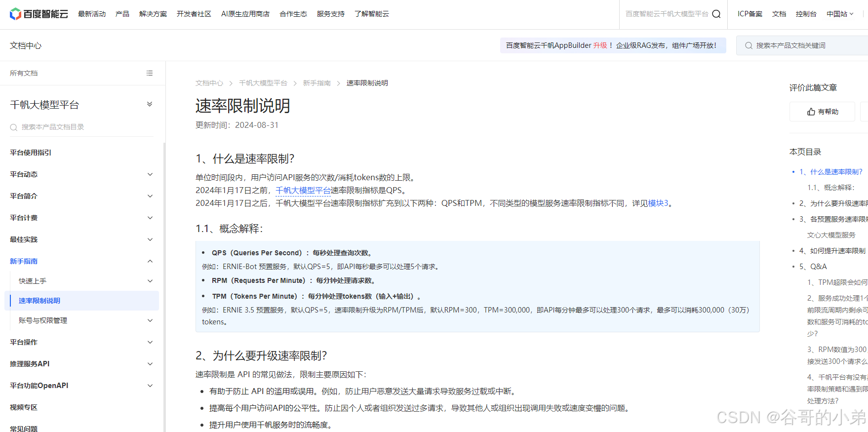
Task: Click search icon in 搜索本产品文档目录 field
Action: point(14,127)
